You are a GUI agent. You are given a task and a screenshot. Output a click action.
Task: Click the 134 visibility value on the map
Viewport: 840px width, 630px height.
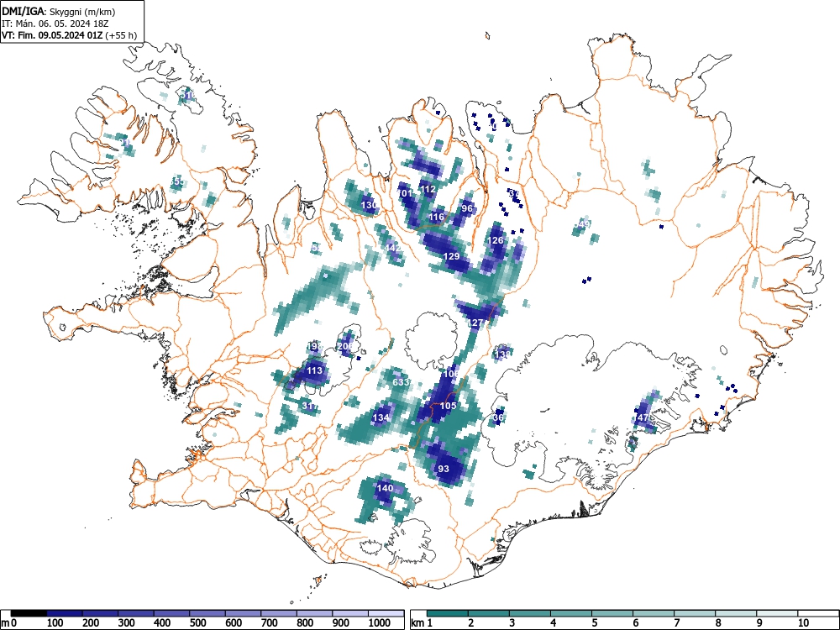tap(381, 417)
